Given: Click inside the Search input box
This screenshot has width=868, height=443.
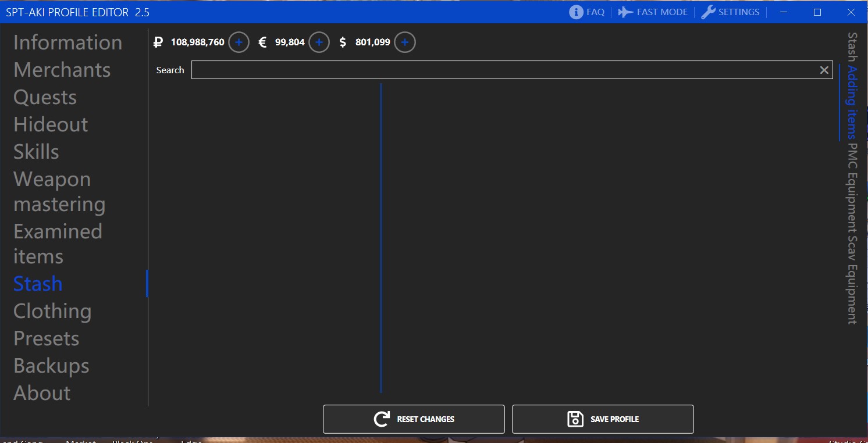Looking at the screenshot, I should 506,70.
